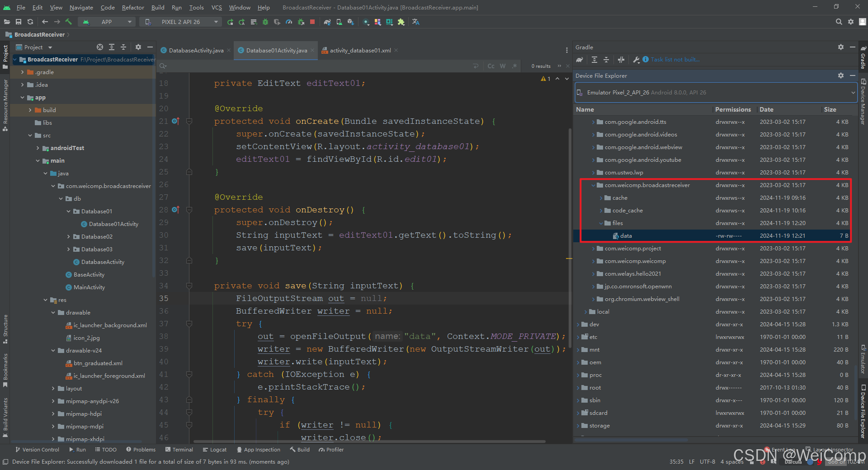Screen dimensions: 868x470
Task: Click the red Stop icon
Action: click(x=312, y=22)
